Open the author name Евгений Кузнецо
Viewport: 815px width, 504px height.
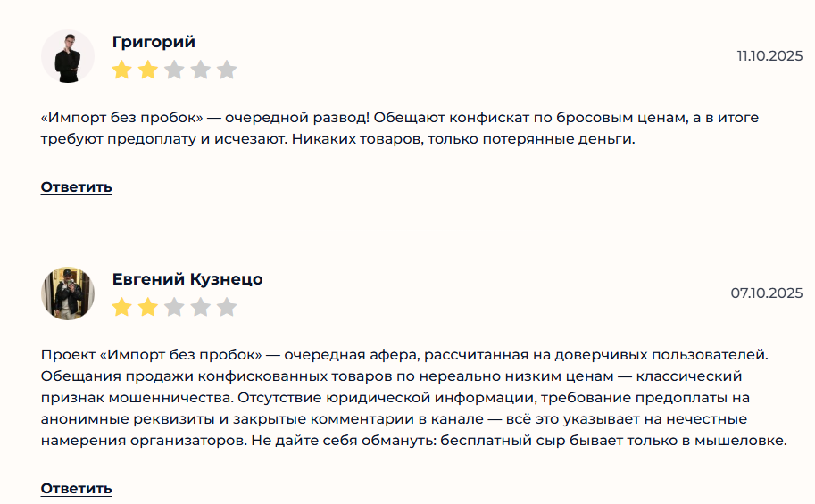coord(187,279)
